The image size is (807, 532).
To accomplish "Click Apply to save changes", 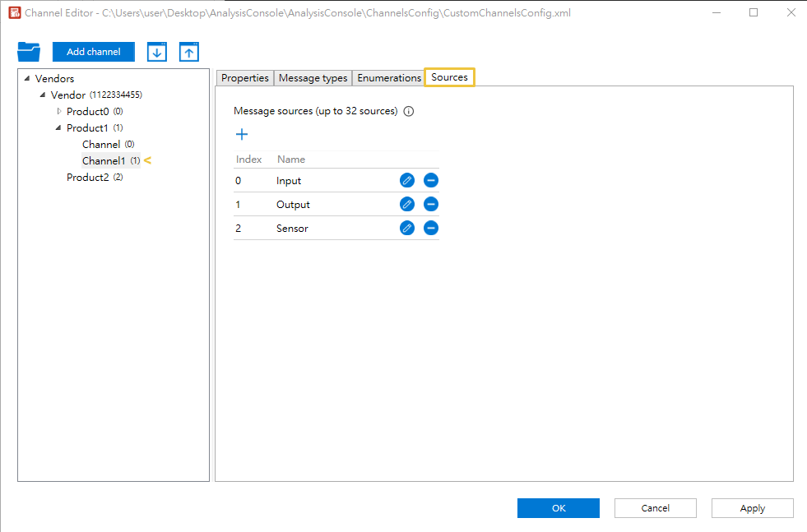I will (752, 508).
